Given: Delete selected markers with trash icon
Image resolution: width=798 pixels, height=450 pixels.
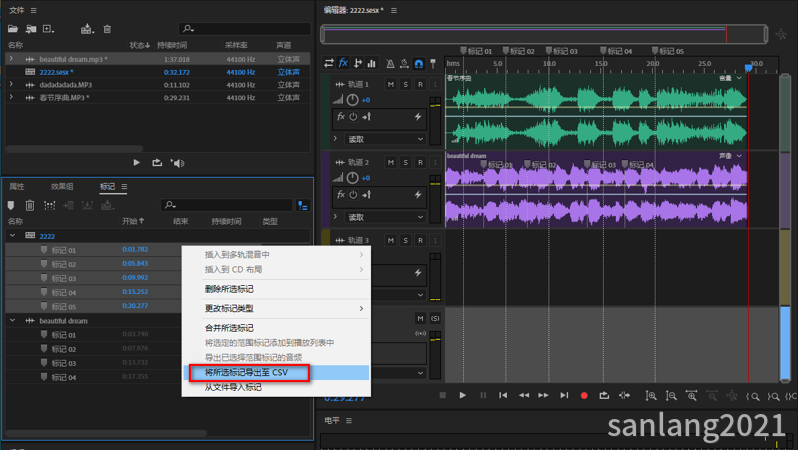Looking at the screenshot, I should point(30,205).
